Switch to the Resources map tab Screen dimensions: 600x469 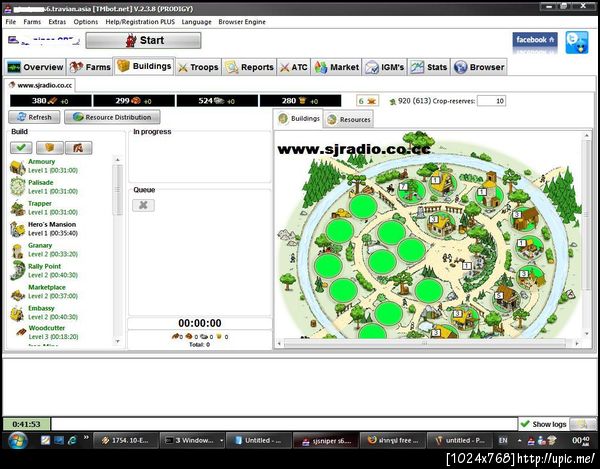(349, 119)
